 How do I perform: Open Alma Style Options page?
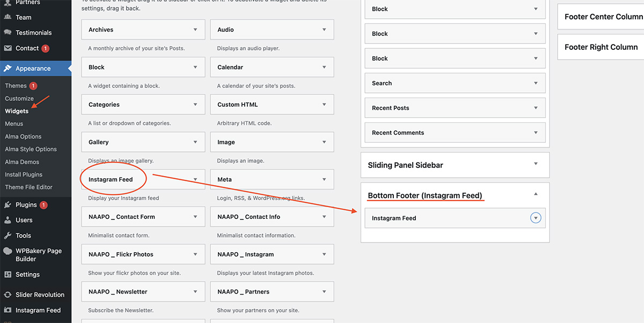[x=31, y=149]
